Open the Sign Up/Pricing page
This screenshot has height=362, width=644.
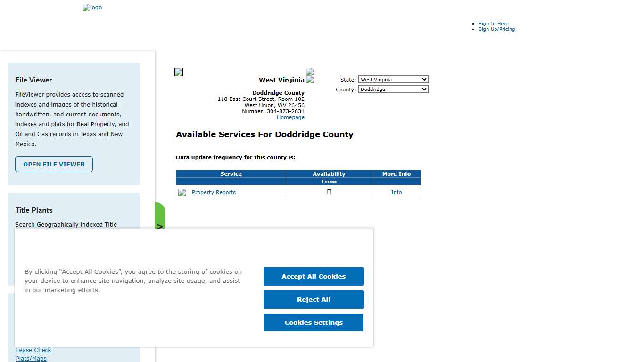(x=496, y=29)
